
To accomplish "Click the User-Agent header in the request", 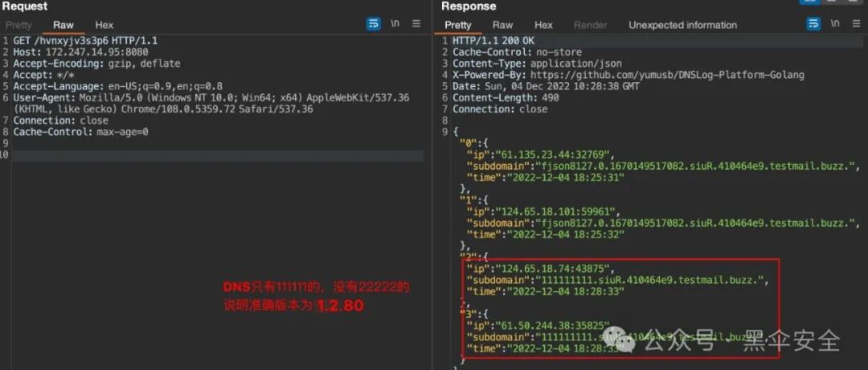I will (x=211, y=103).
